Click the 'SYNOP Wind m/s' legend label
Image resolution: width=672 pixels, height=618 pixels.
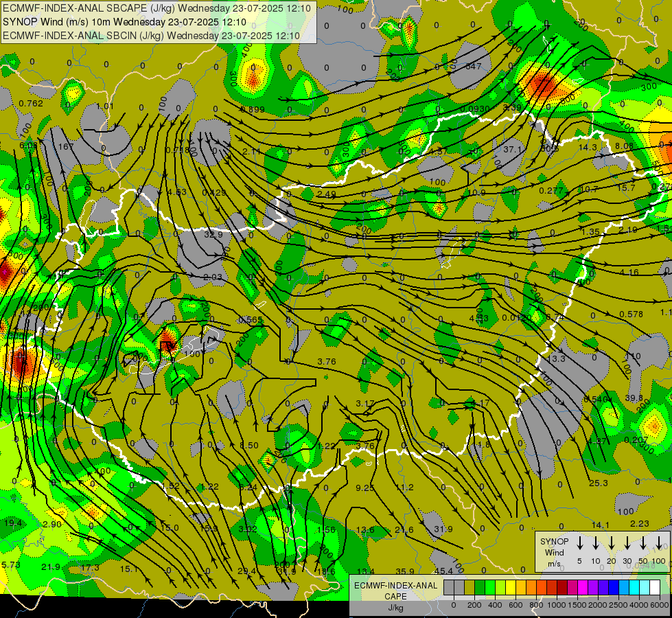pyautogui.click(x=554, y=552)
